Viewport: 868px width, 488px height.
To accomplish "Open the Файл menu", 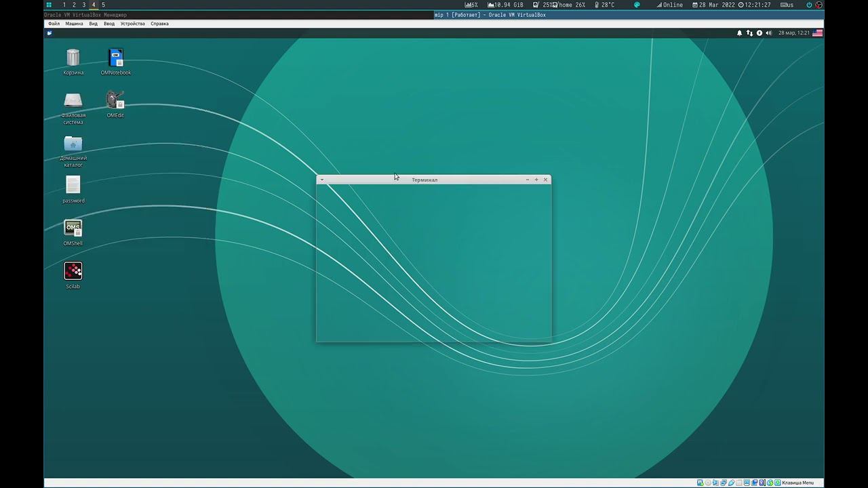I will (x=54, y=24).
